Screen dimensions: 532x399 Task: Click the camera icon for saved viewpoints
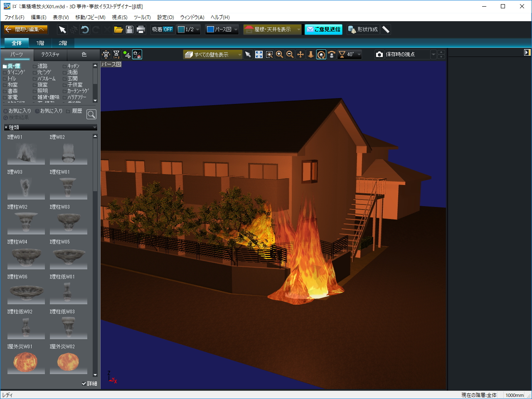click(x=379, y=54)
